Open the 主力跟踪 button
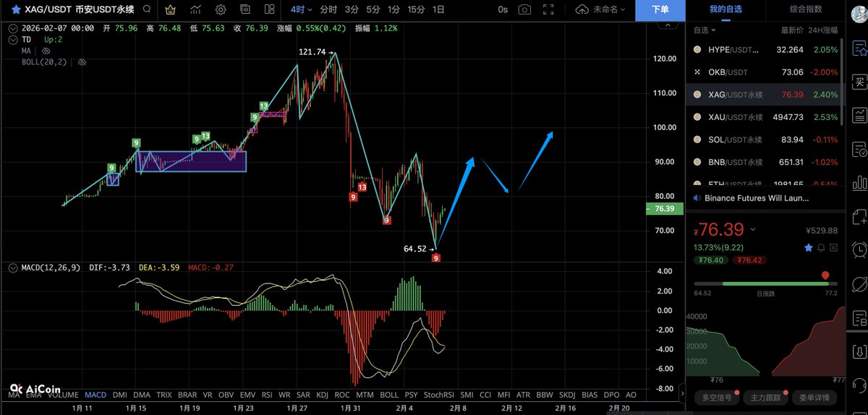 (x=765, y=398)
